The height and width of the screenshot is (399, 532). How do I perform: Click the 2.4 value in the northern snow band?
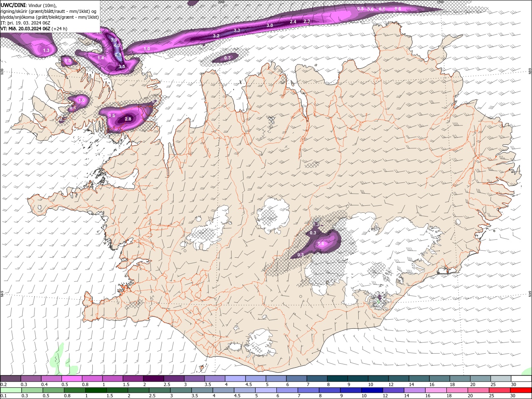pyautogui.click(x=293, y=22)
